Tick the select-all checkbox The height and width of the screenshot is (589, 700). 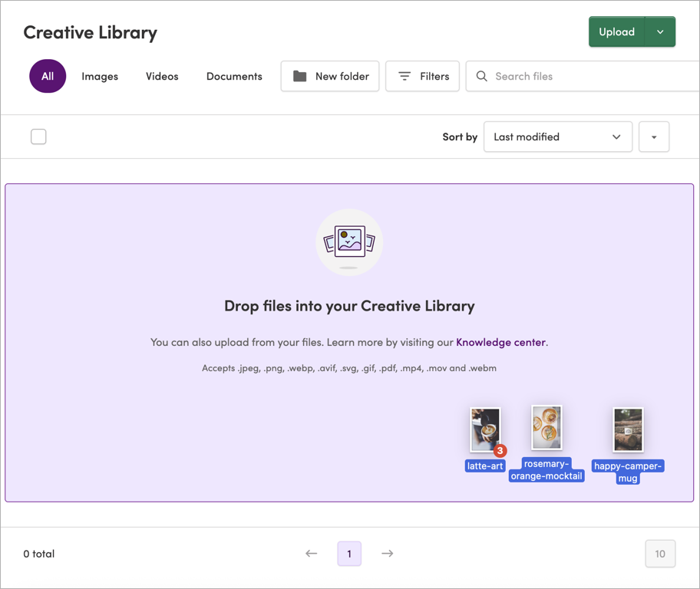pos(38,137)
